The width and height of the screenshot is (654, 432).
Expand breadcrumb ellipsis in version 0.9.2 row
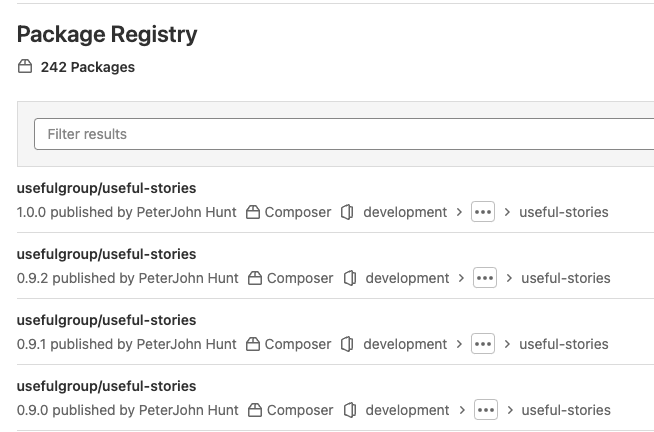485,278
